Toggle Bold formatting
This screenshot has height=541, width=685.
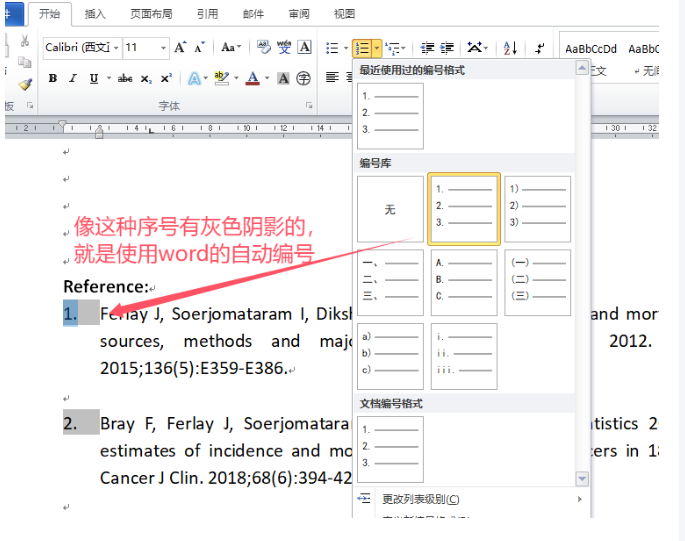53,79
